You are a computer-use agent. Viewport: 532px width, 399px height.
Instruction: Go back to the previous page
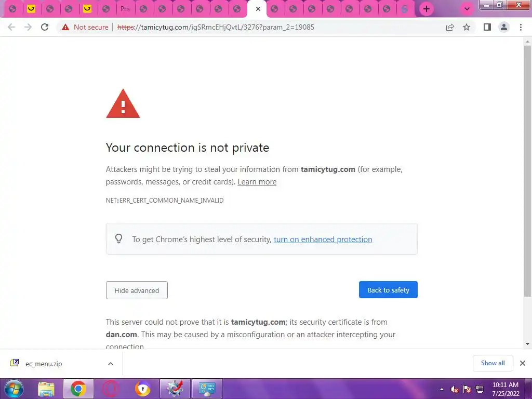coord(11,27)
